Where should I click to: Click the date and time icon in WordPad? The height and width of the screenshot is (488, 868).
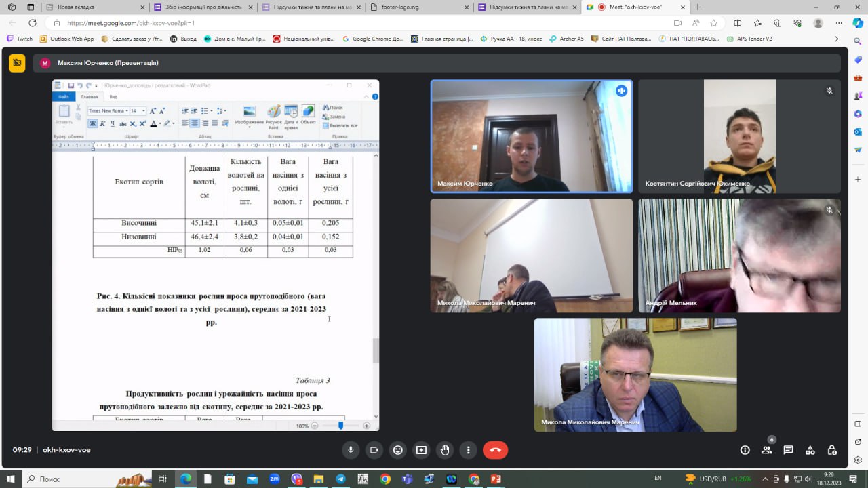point(291,117)
